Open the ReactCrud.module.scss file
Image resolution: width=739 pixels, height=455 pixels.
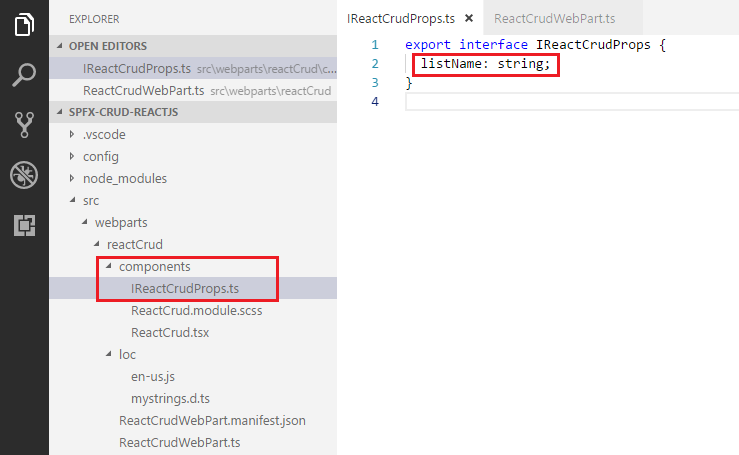[196, 310]
